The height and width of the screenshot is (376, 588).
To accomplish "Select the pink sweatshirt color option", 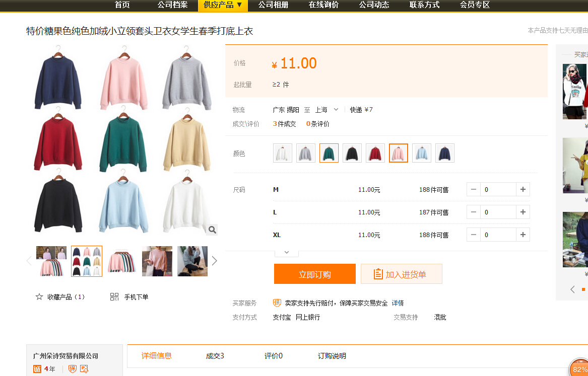I will pos(399,153).
